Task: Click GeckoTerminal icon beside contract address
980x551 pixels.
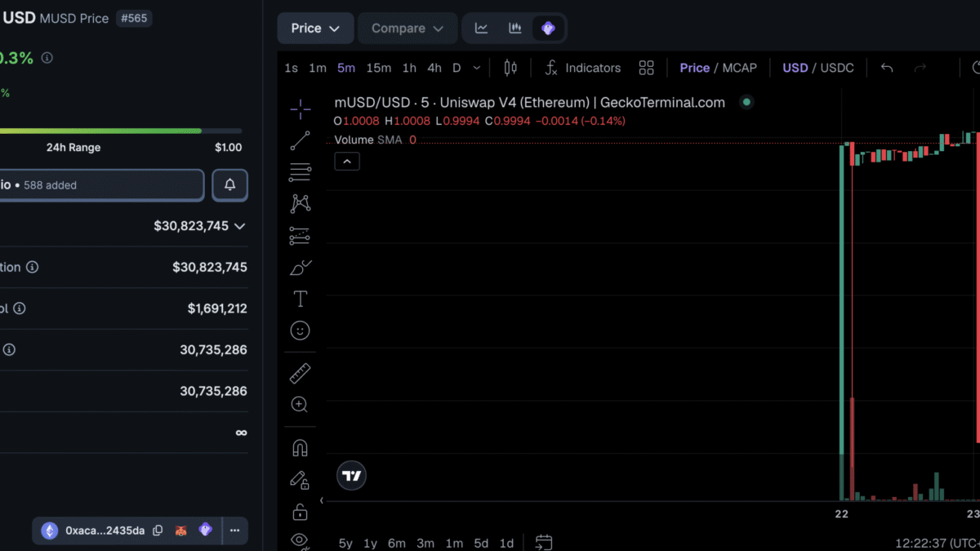Action: click(x=206, y=530)
